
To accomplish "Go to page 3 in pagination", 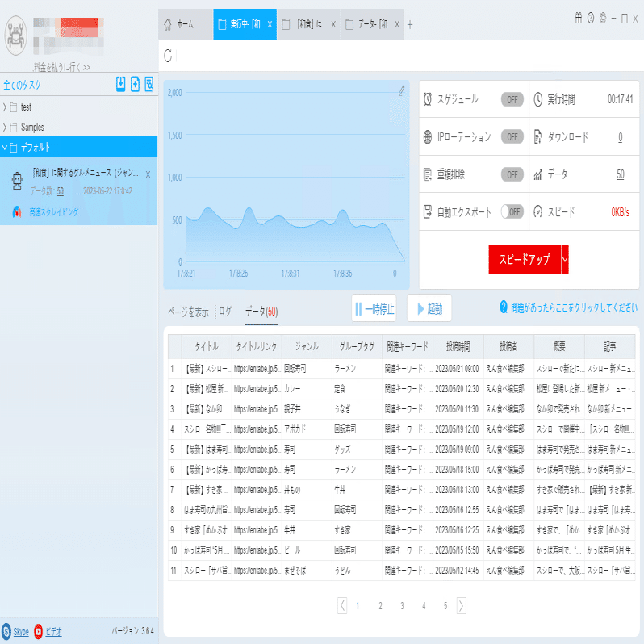I will (x=402, y=605).
